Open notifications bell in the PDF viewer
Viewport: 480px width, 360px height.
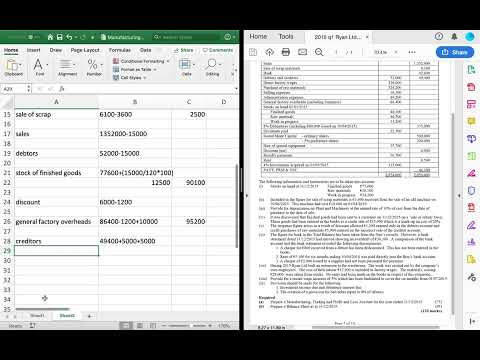click(454, 36)
